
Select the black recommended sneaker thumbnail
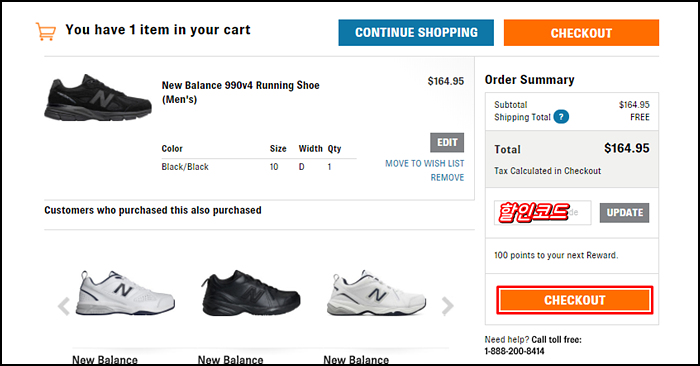pos(250,293)
